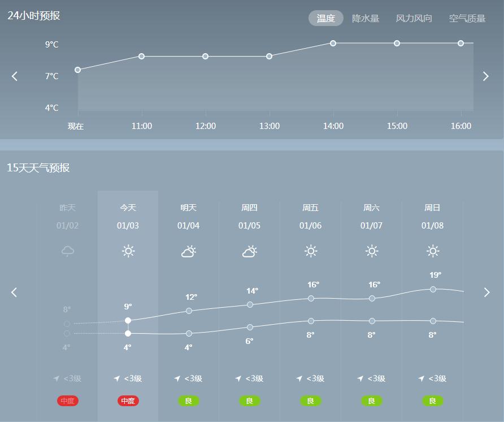504x422 pixels.
Task: Select the 明天 day label
Action: [x=189, y=208]
